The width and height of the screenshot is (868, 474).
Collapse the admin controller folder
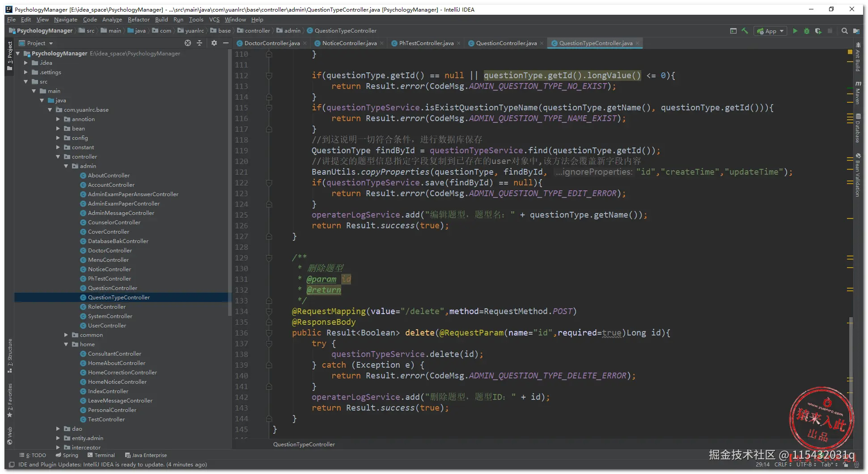coord(66,166)
